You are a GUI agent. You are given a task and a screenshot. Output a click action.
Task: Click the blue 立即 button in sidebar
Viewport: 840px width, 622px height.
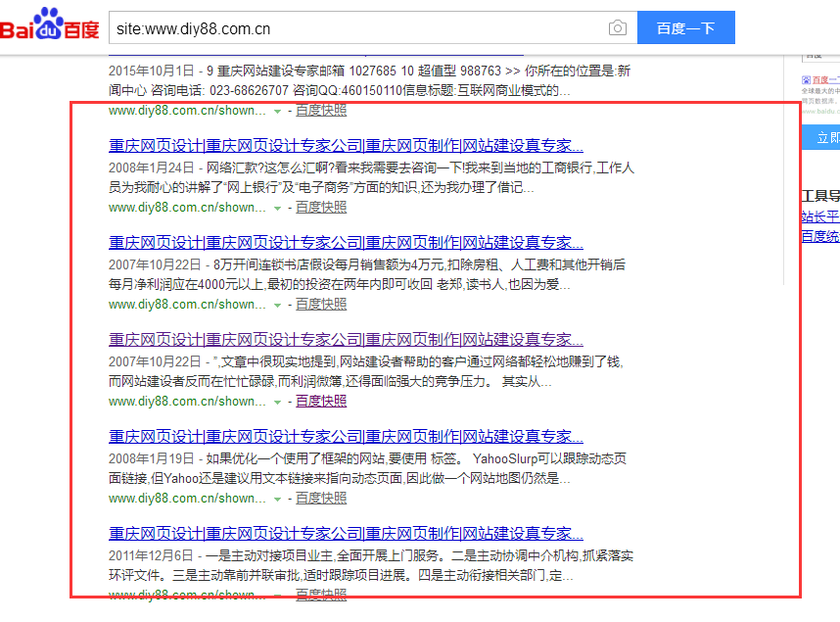821,138
